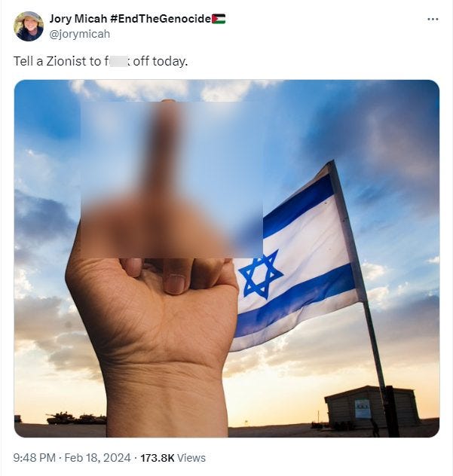This screenshot has width=453, height=476.
Task: Click the 173.8K view count number
Action: point(158,458)
